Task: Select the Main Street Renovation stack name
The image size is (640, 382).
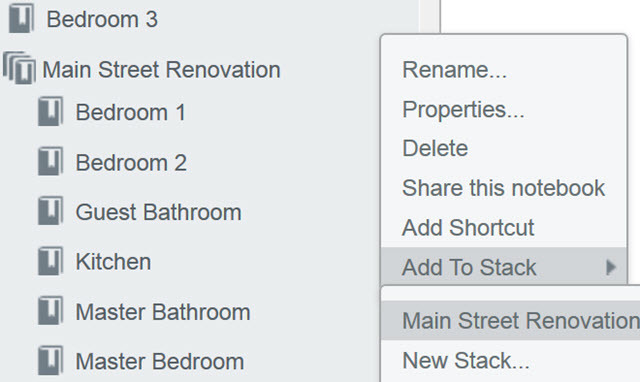Action: (x=161, y=69)
